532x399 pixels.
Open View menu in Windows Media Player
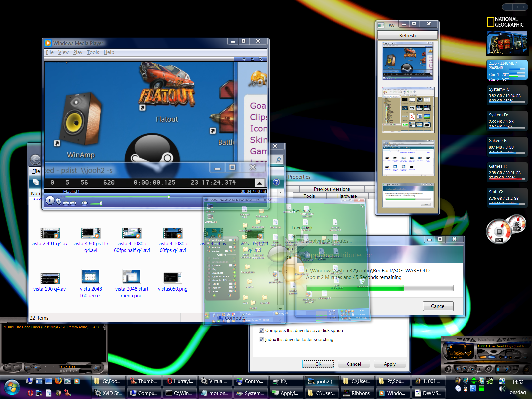64,52
